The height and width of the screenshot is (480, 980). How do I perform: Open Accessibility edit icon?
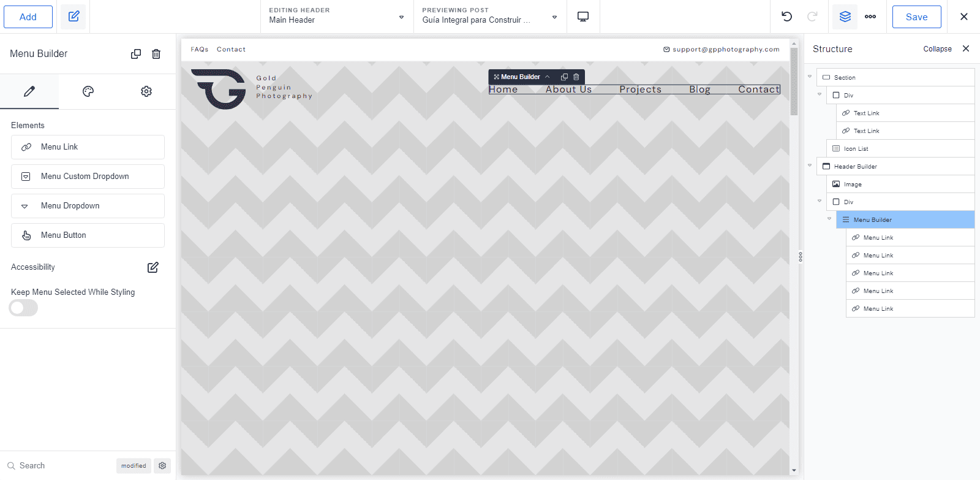point(153,267)
